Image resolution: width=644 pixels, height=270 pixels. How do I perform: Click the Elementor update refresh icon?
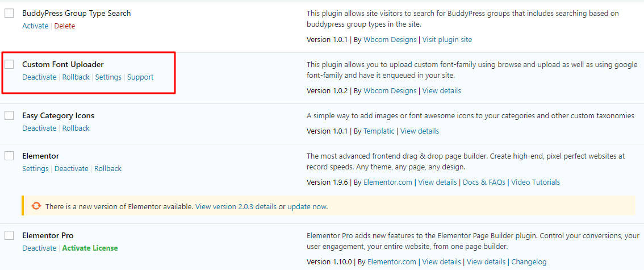[36, 206]
